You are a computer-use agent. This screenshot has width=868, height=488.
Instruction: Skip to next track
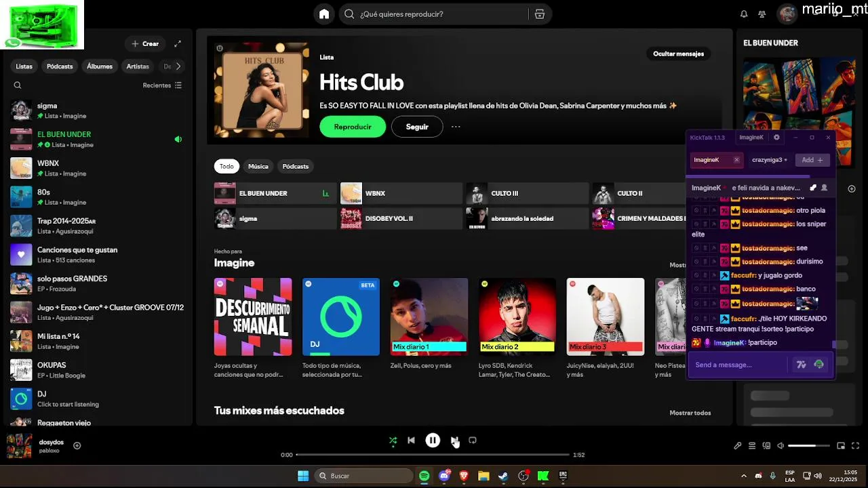pos(454,440)
